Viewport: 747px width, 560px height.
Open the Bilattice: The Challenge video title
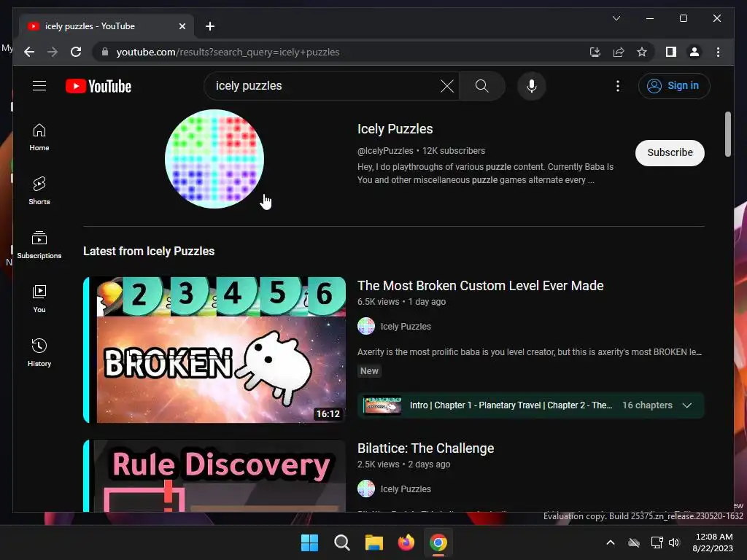[x=425, y=448]
